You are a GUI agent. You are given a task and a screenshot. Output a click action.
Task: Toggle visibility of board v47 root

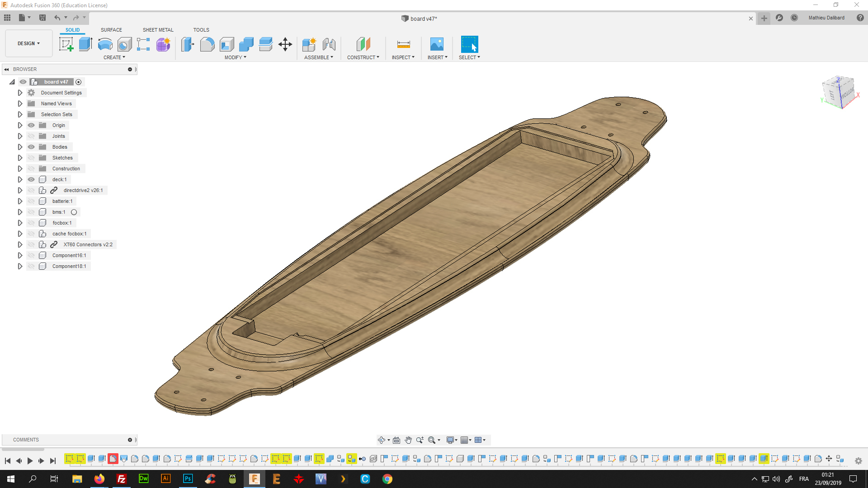(x=23, y=82)
